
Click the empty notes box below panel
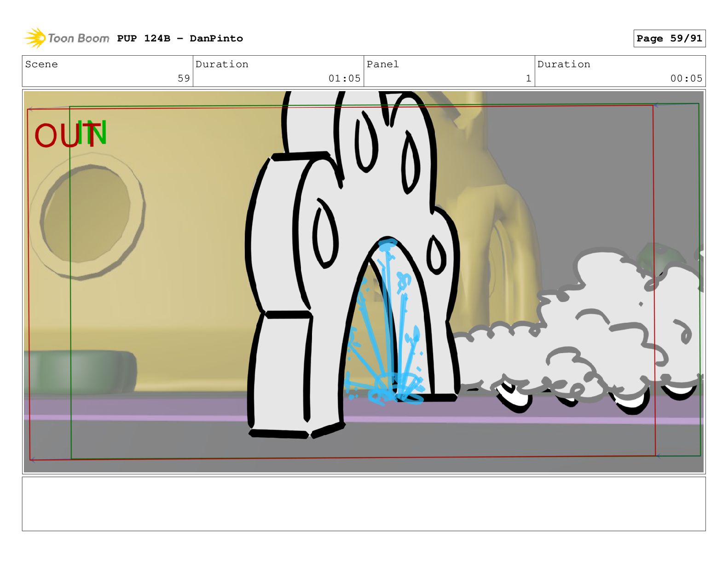point(364,504)
